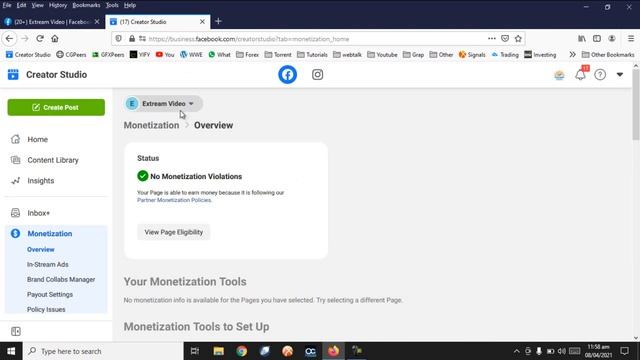Open the WWE bookmark

191,55
